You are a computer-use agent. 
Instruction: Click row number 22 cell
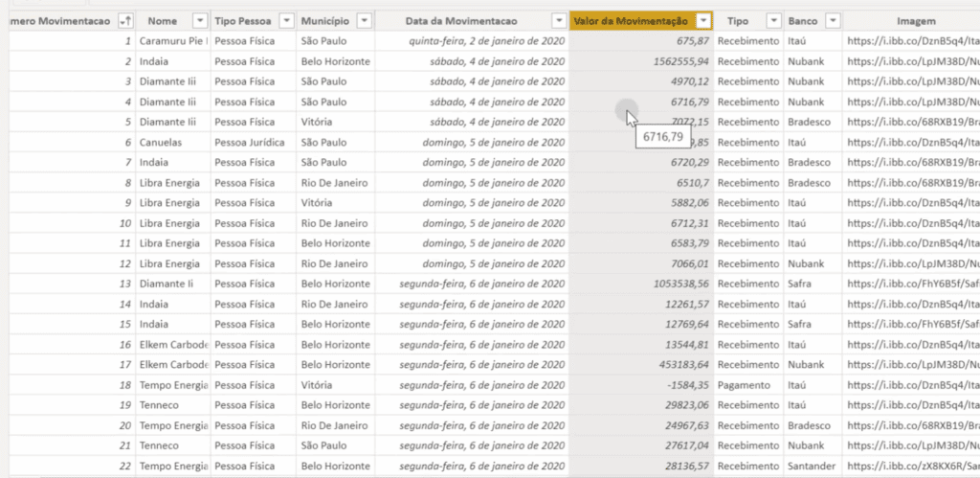click(72, 467)
